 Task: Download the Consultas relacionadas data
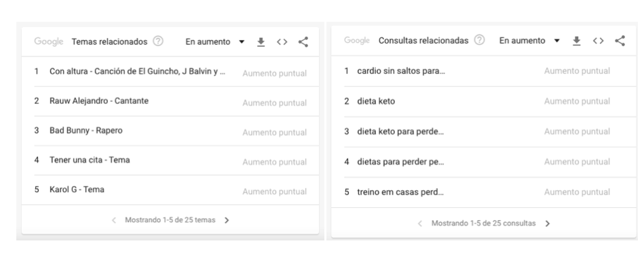577,41
